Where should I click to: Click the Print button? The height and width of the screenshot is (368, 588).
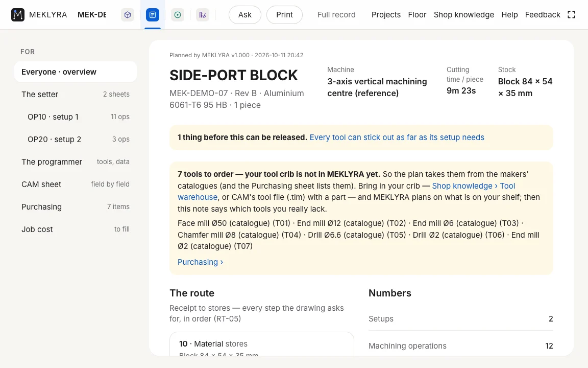coord(284,15)
